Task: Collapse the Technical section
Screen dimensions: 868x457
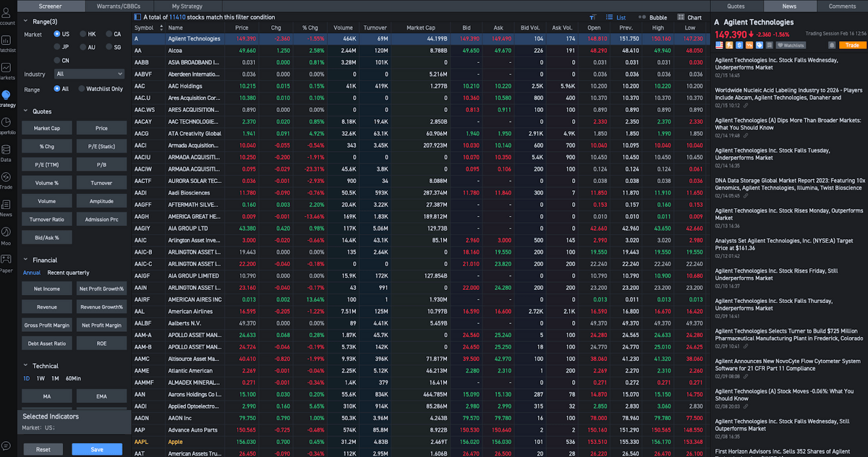Action: pos(26,366)
